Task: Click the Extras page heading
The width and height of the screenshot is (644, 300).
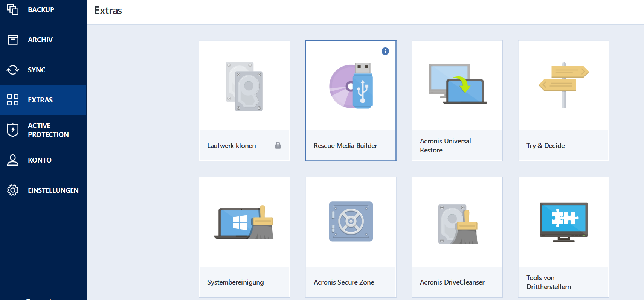Action: point(108,11)
